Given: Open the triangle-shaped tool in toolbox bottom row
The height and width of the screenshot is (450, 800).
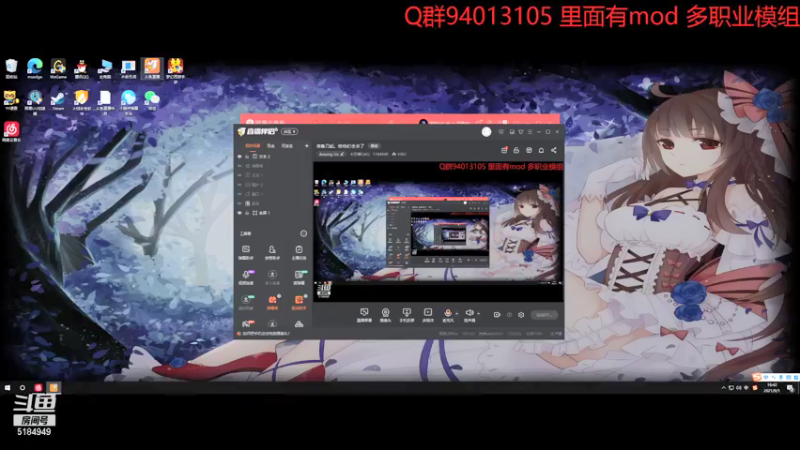Looking at the screenshot, I should (299, 324).
